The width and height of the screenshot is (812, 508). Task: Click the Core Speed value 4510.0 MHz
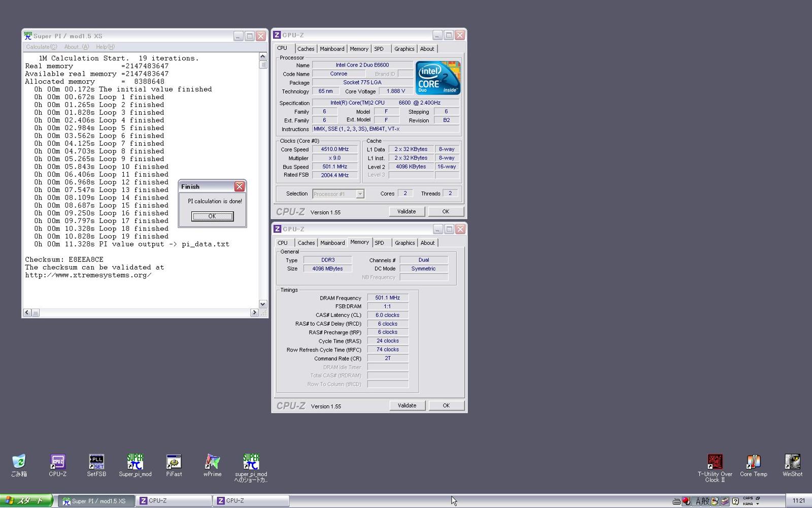pyautogui.click(x=334, y=149)
